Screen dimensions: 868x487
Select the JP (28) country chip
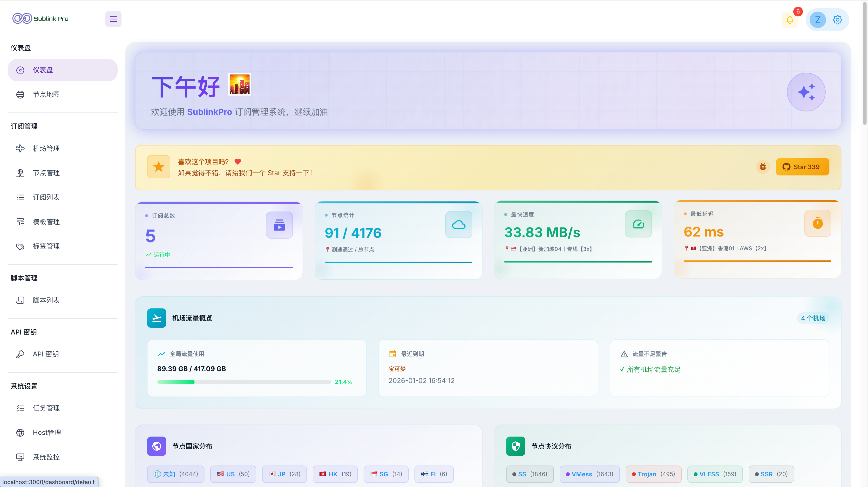pyautogui.click(x=285, y=474)
